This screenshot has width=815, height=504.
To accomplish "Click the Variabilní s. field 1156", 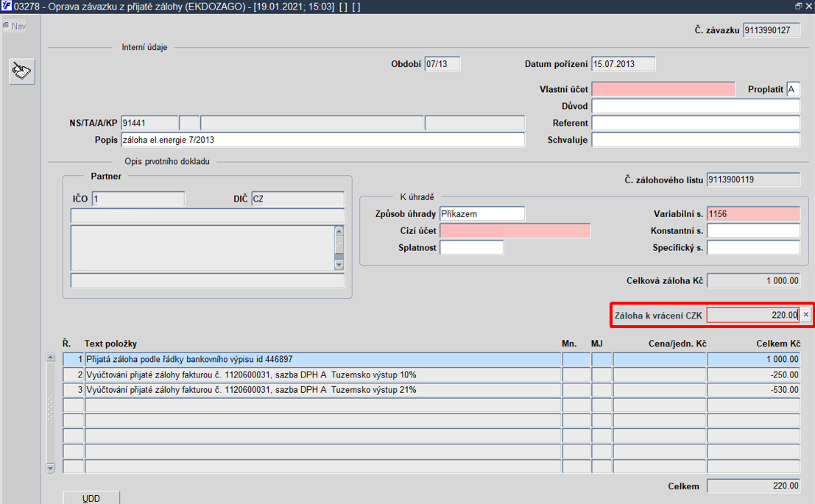I will click(753, 213).
